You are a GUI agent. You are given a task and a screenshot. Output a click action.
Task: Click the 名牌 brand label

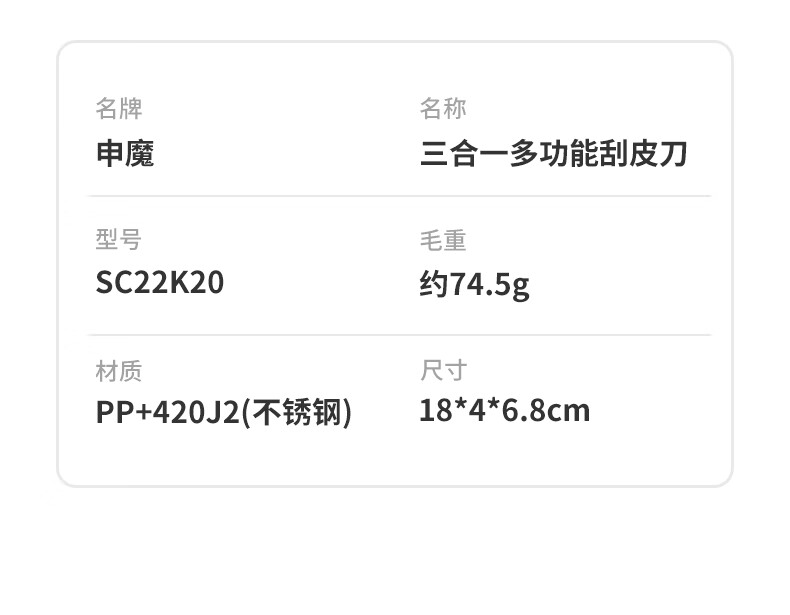[119, 108]
